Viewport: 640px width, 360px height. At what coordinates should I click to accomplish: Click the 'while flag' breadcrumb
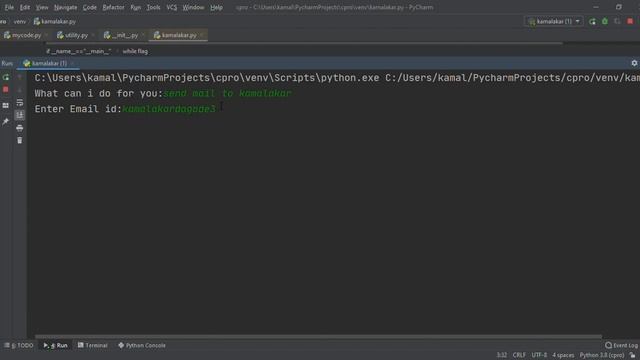135,51
